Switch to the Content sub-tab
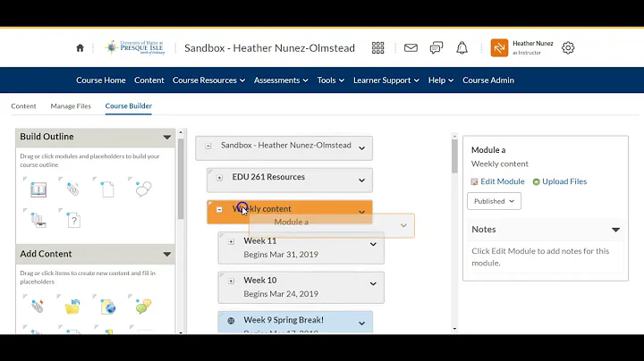 (23, 105)
